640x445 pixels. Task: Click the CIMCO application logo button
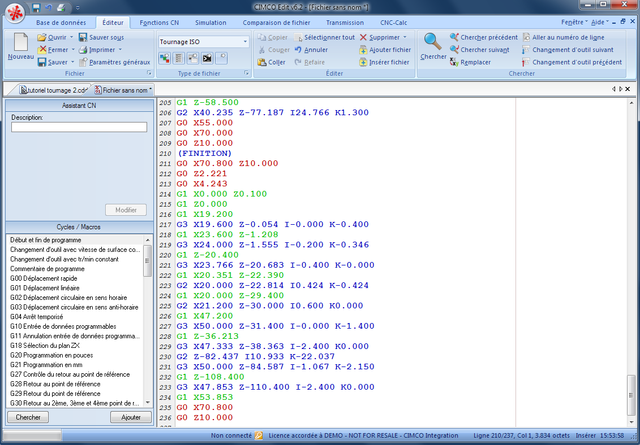tap(16, 13)
